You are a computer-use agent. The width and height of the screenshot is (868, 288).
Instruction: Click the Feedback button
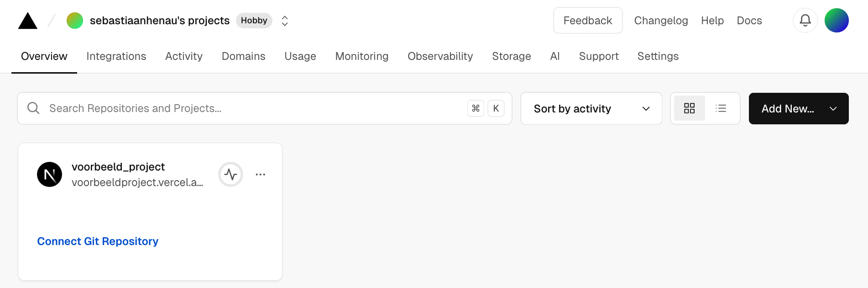(587, 21)
